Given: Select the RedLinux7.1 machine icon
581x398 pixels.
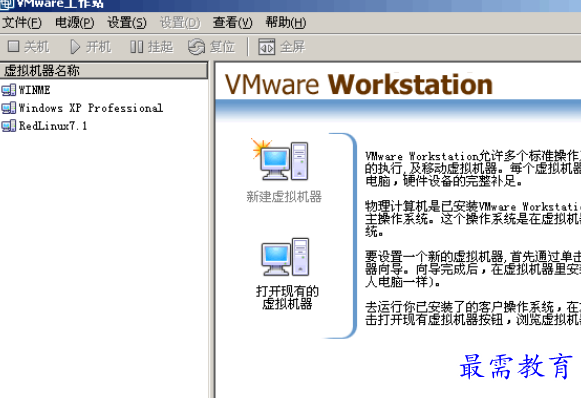Looking at the screenshot, I should (9, 126).
